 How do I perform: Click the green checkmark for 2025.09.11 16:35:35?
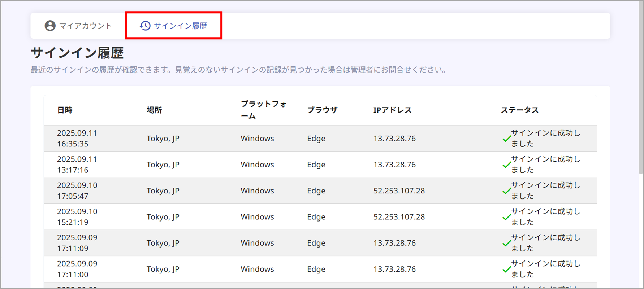pyautogui.click(x=506, y=139)
